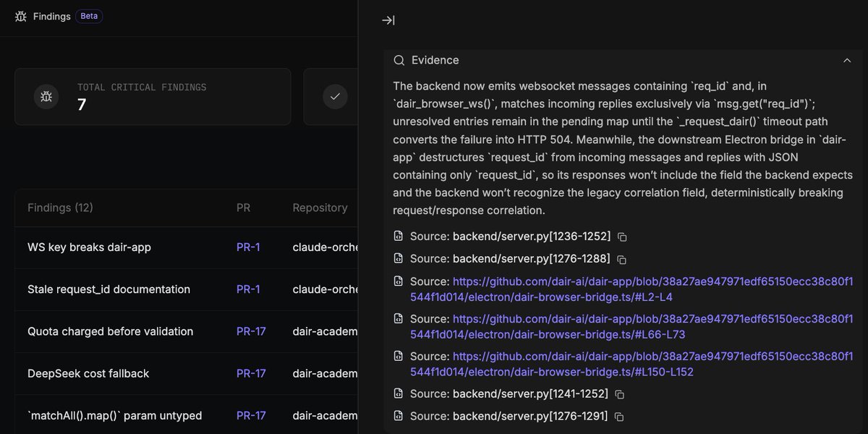Click the Findings bug icon in header
Screen dimensions: 868x434
tap(21, 16)
